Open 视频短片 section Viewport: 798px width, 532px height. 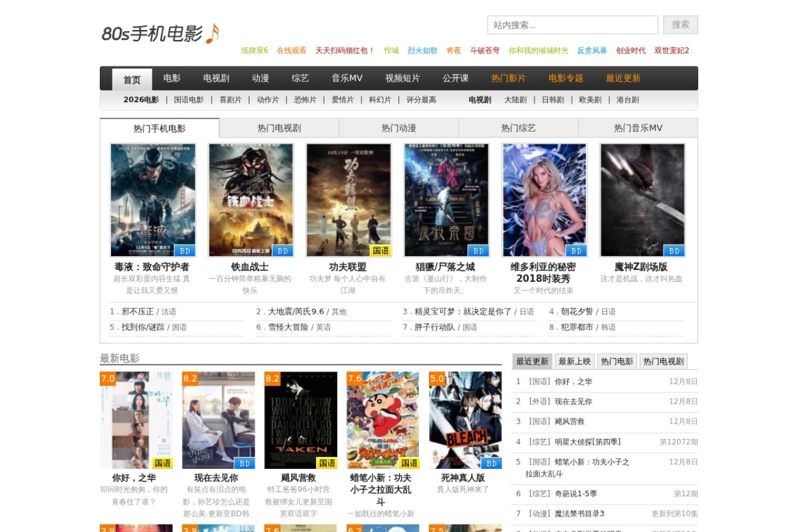click(x=402, y=78)
